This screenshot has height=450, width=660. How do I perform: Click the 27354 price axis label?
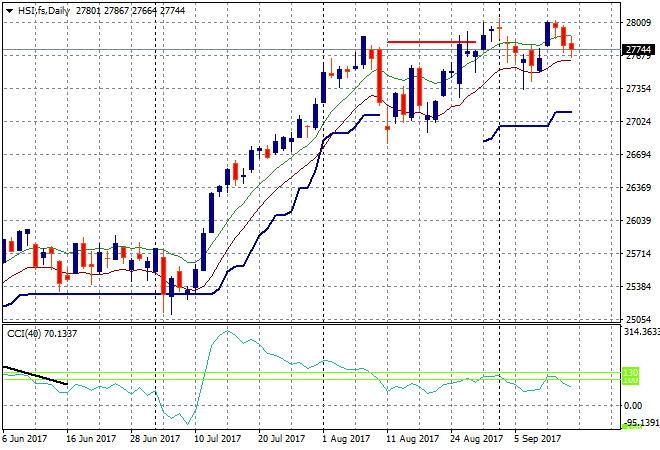(638, 89)
